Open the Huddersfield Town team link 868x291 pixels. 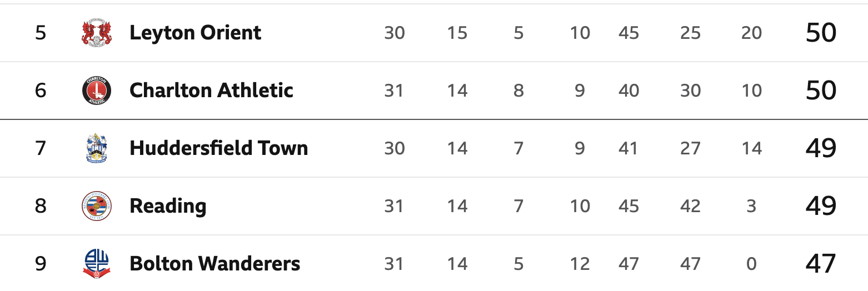218,148
